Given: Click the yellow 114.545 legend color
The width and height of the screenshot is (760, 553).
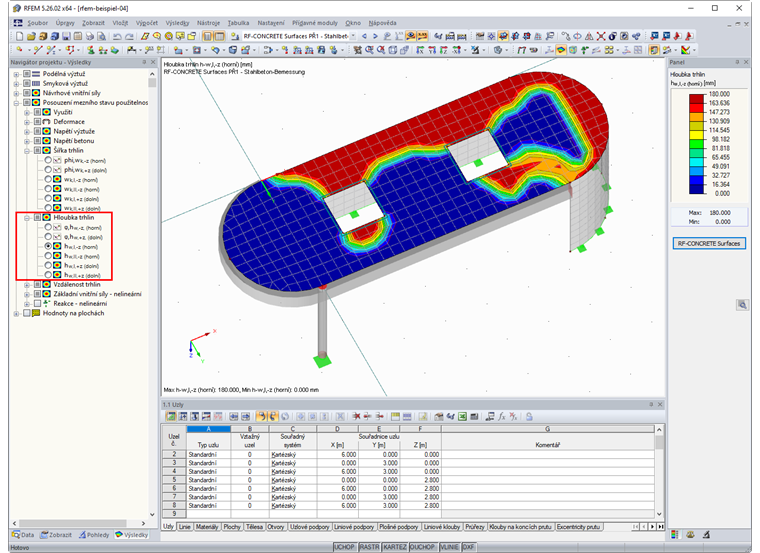Looking at the screenshot, I should point(697,134).
